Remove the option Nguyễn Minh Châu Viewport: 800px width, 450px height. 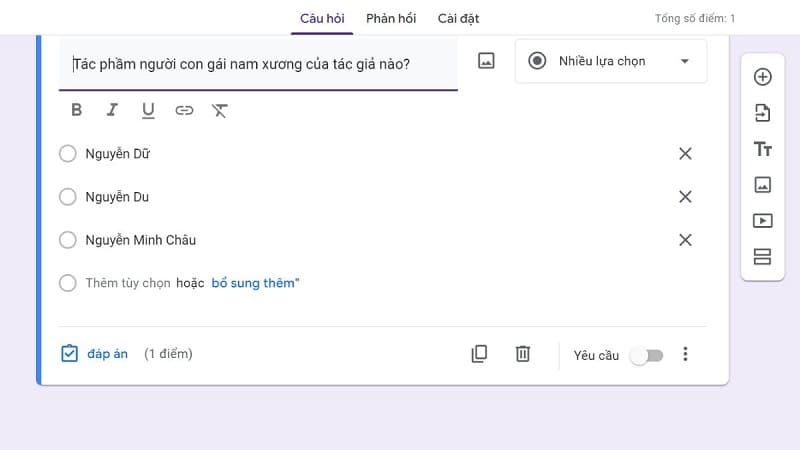(685, 240)
